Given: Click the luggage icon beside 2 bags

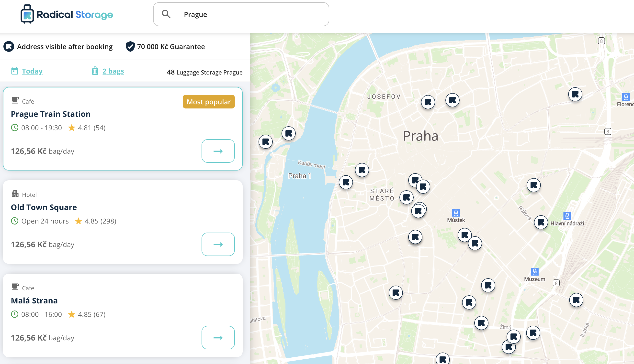Looking at the screenshot, I should point(95,71).
